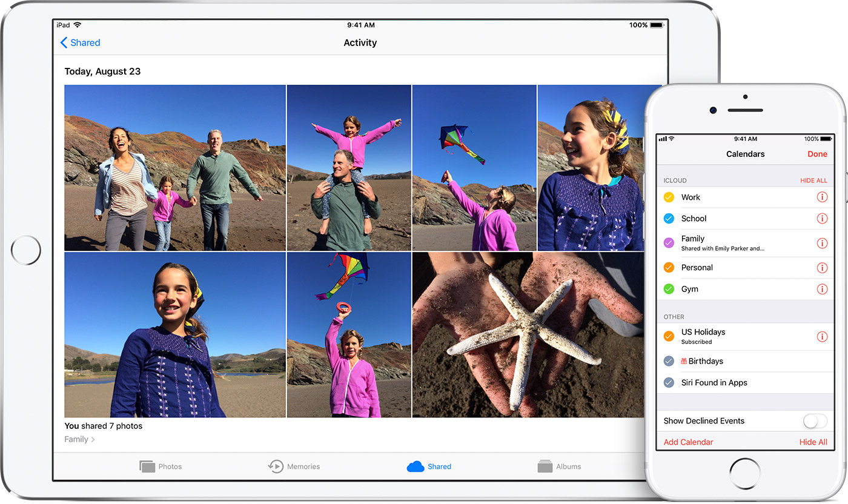The width and height of the screenshot is (848, 504).
Task: Open the Family shared album link
Action: pos(79,439)
